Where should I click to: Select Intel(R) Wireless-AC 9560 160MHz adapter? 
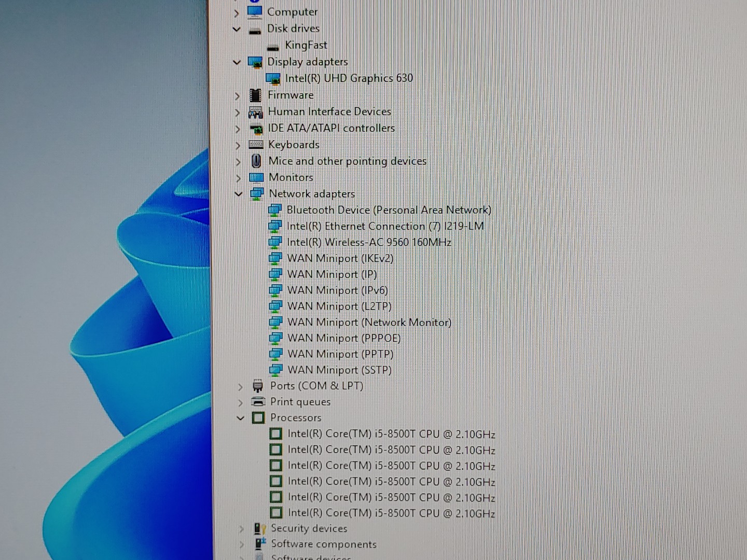tap(369, 242)
